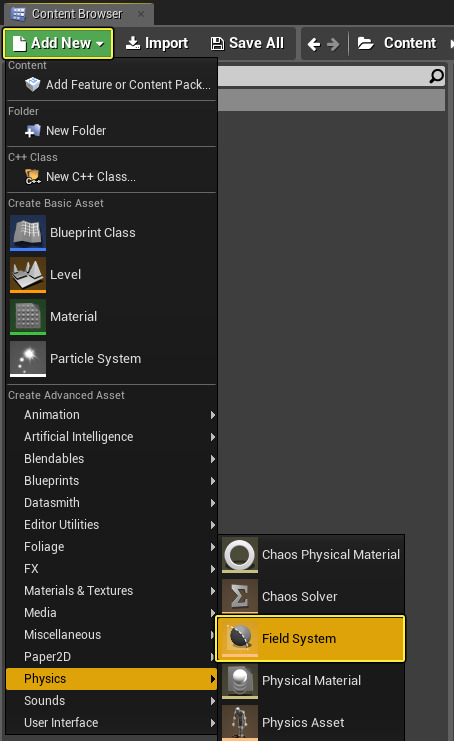
Task: Open the Paper2D submenu
Action: click(x=111, y=656)
